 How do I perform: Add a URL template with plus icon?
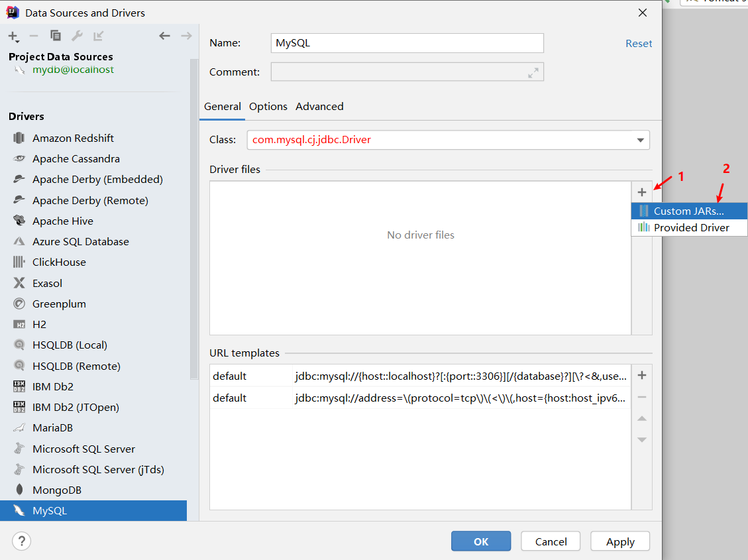(641, 375)
